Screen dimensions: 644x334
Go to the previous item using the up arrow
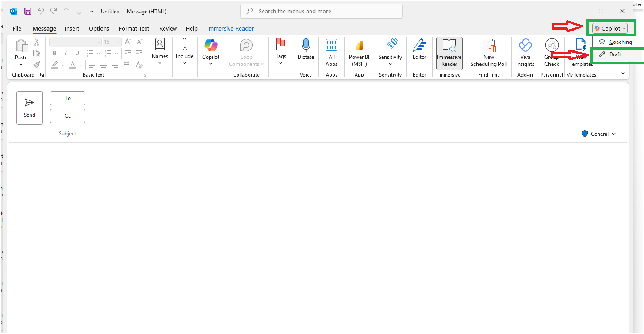pyautogui.click(x=66, y=11)
